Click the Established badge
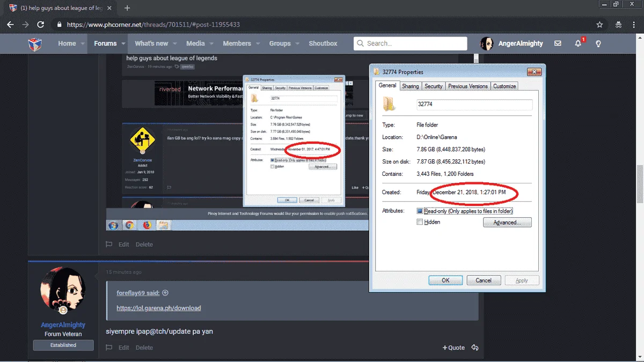This screenshot has height=362, width=644. coord(63,345)
